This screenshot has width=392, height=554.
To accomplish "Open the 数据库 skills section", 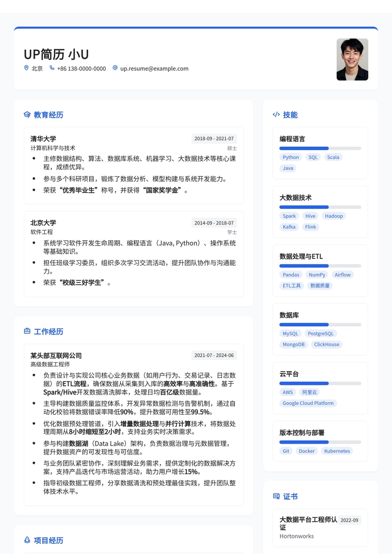I will coord(290,315).
